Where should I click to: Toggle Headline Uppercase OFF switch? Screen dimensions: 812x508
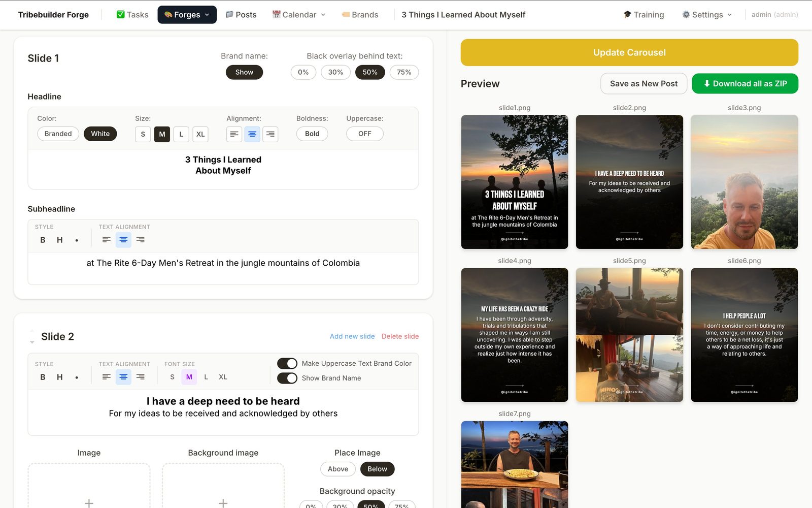(365, 134)
